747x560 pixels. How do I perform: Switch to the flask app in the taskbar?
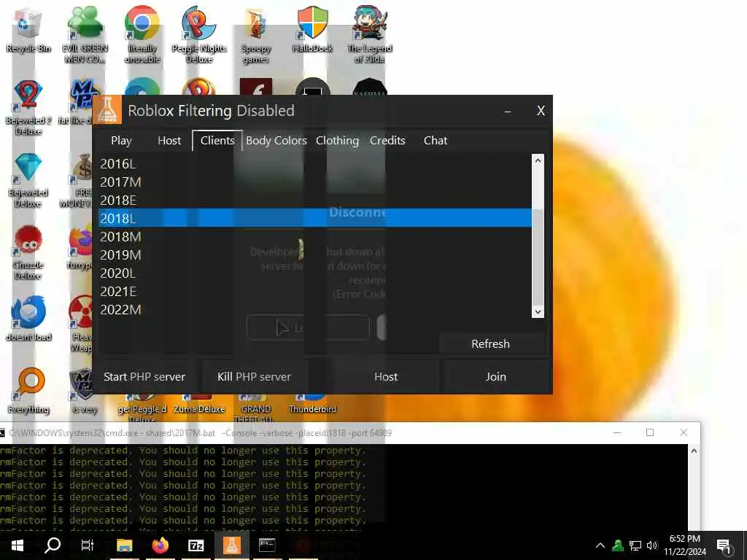coord(231,545)
